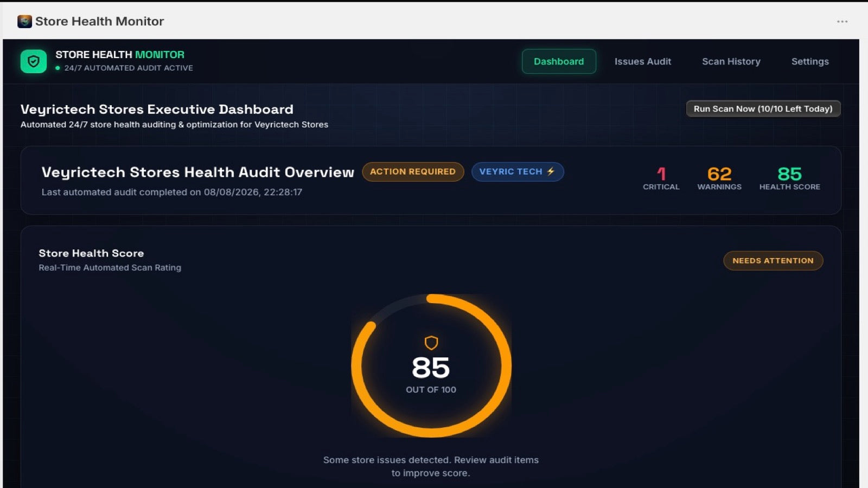Select the 85 HEALTH SCORE counter
868x488 pixels.
coord(789,178)
